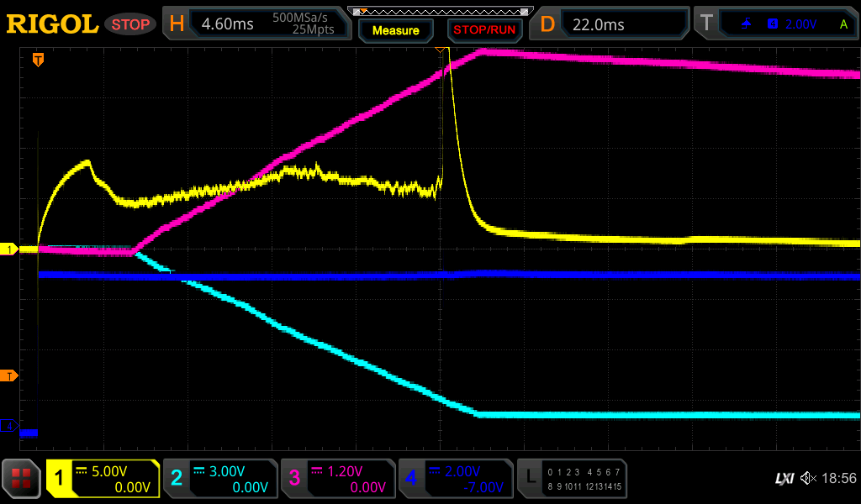Click the waveform memory position bar at top
The width and height of the screenshot is (861, 504).
pos(441,11)
